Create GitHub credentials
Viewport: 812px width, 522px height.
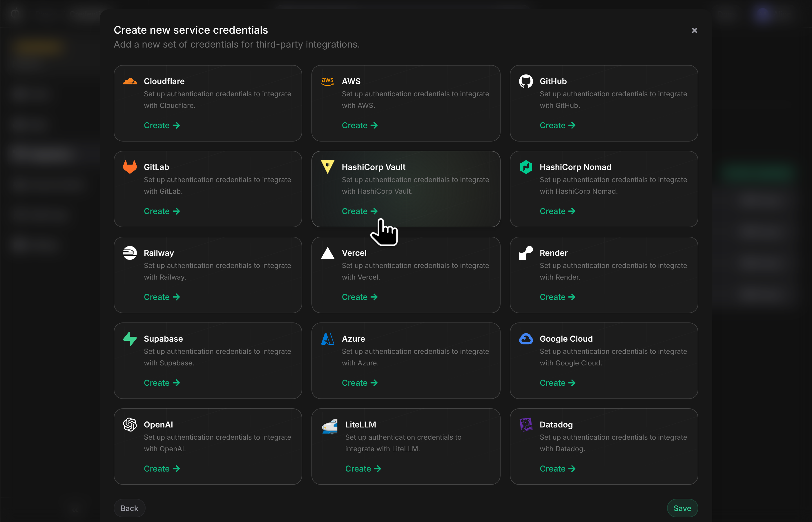557,125
